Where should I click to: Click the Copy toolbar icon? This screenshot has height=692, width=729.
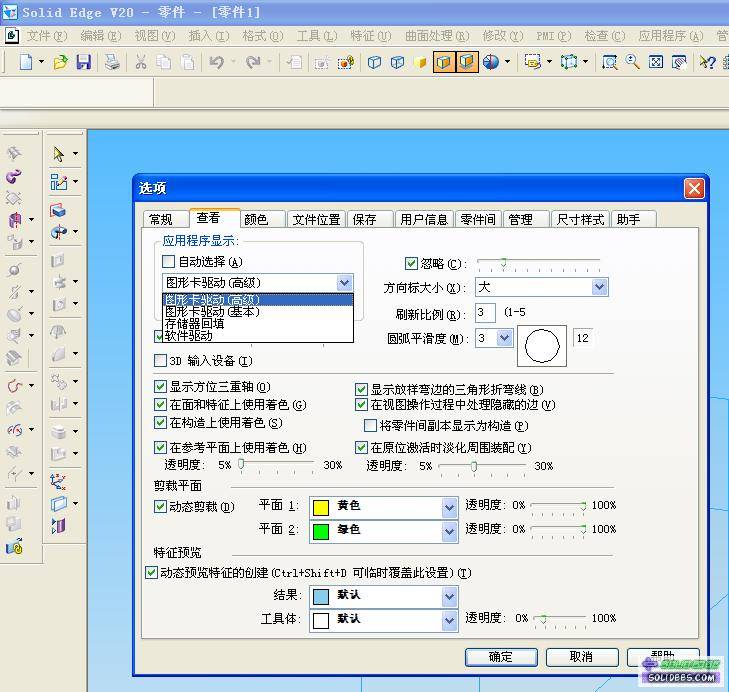(x=163, y=62)
